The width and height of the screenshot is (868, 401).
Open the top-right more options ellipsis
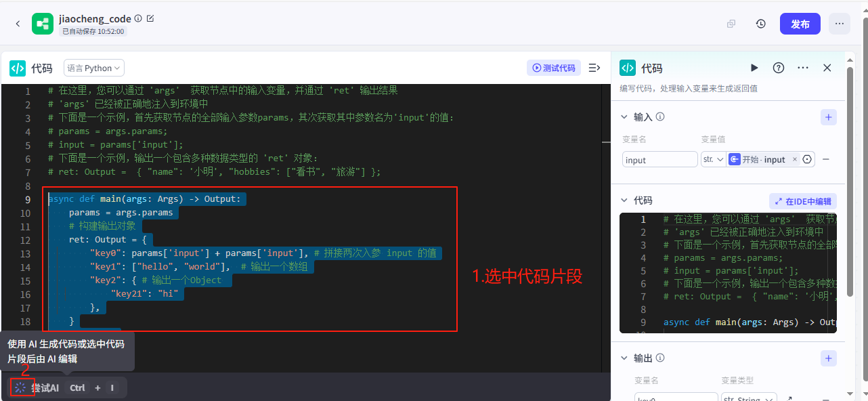840,24
